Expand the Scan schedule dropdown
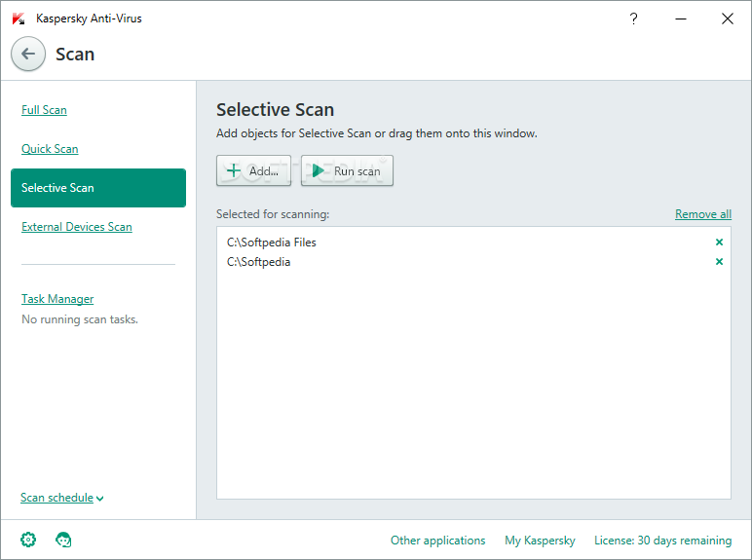 coord(62,498)
